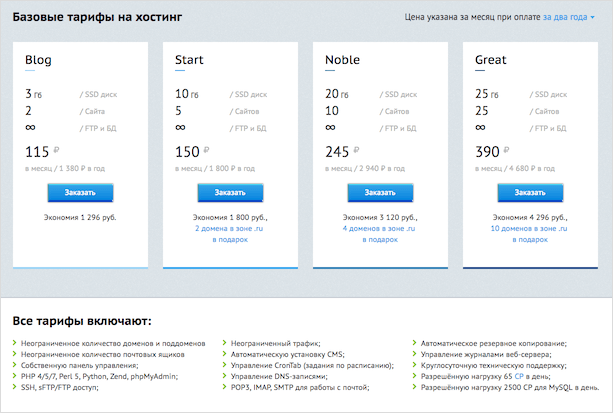Viewport: 613px width, 413px height.
Task: Click the infinity symbol in the Blog card
Action: tap(30, 127)
